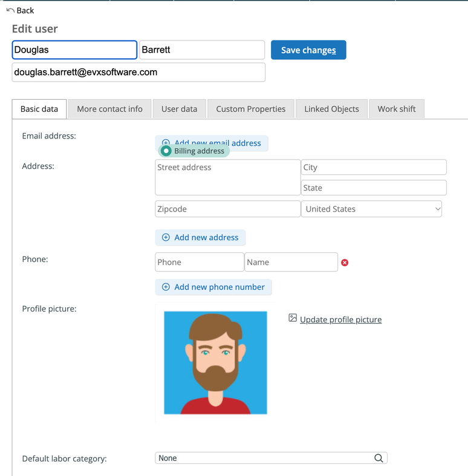Viewport: 468px width, 476px height.
Task: Go Back to previous page
Action: click(x=21, y=11)
